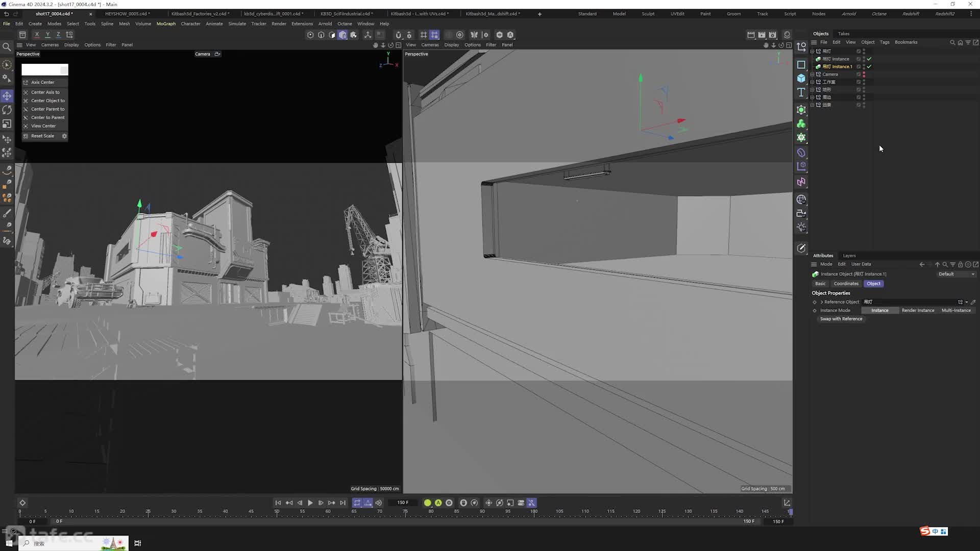Open the Windows Start button
The image size is (980, 551).
tap(9, 543)
